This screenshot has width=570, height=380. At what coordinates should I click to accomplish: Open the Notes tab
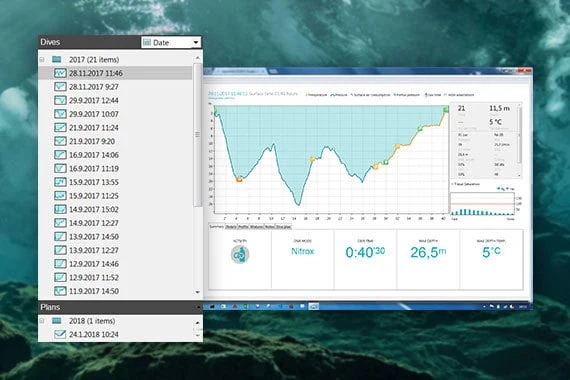point(269,227)
